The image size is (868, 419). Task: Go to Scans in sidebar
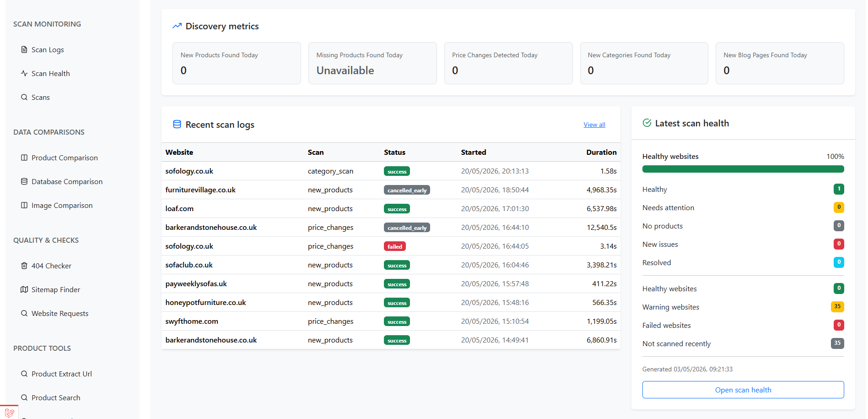pos(40,97)
